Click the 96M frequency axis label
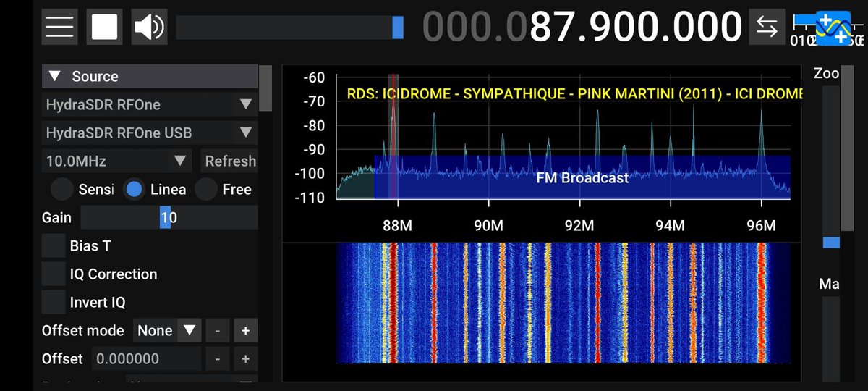The width and height of the screenshot is (868, 391). click(x=760, y=226)
